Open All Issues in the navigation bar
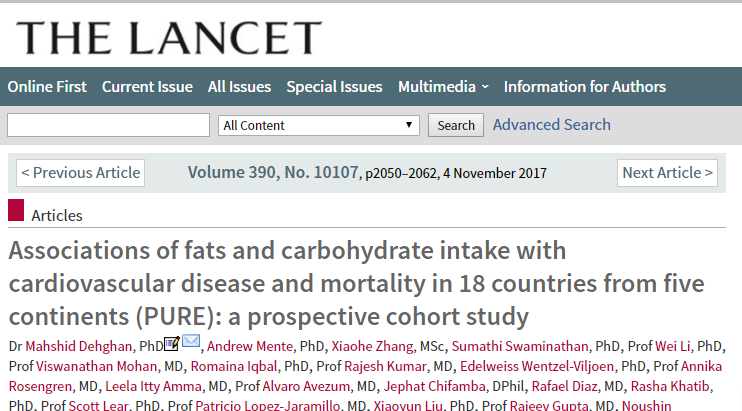Viewport: 742px width, 411px height. 239,87
